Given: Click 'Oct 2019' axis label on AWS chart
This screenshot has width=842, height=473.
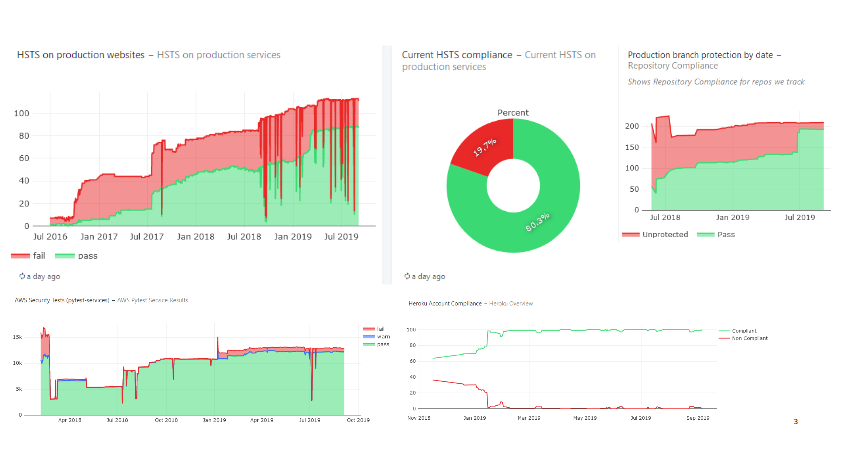Looking at the screenshot, I should [x=358, y=420].
